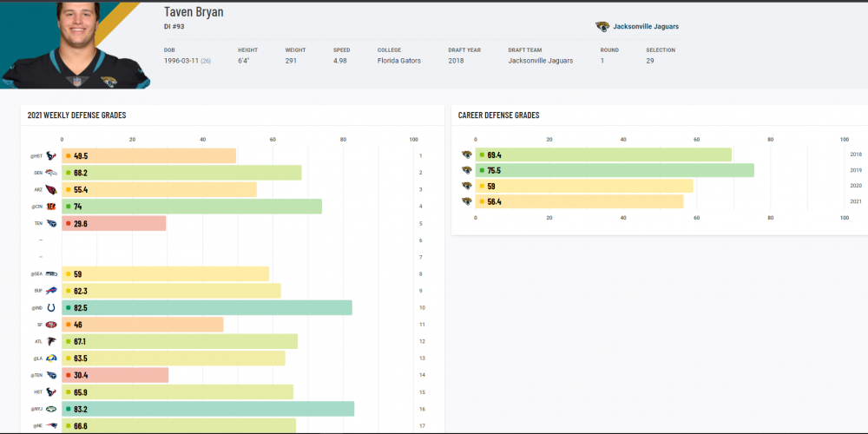
Task: Click the player name Taven Bryan
Action: pos(194,11)
